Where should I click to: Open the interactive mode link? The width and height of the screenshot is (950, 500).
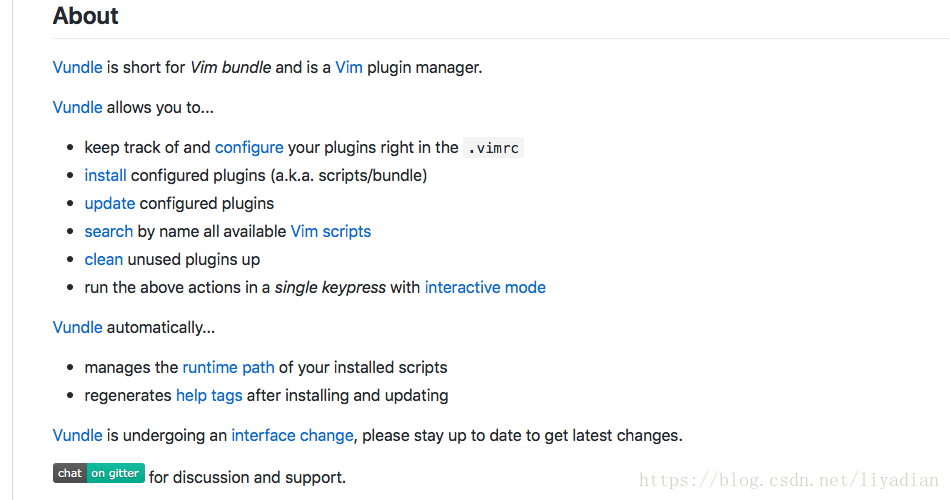(485, 287)
